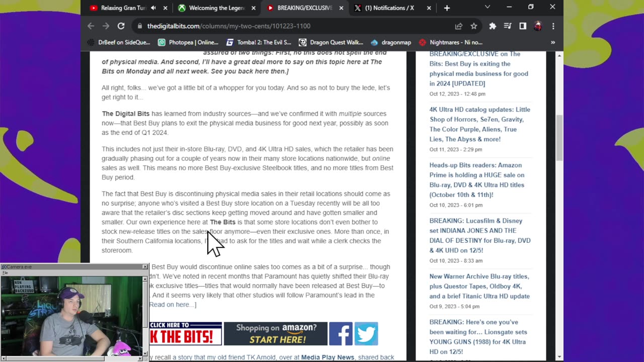This screenshot has height=362, width=644.
Task: Open The Digital Bits Twitter icon
Action: click(366, 334)
